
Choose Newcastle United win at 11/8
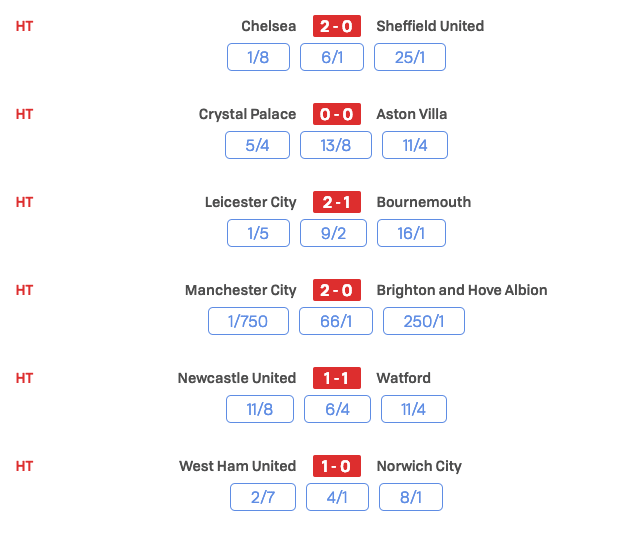click(260, 409)
